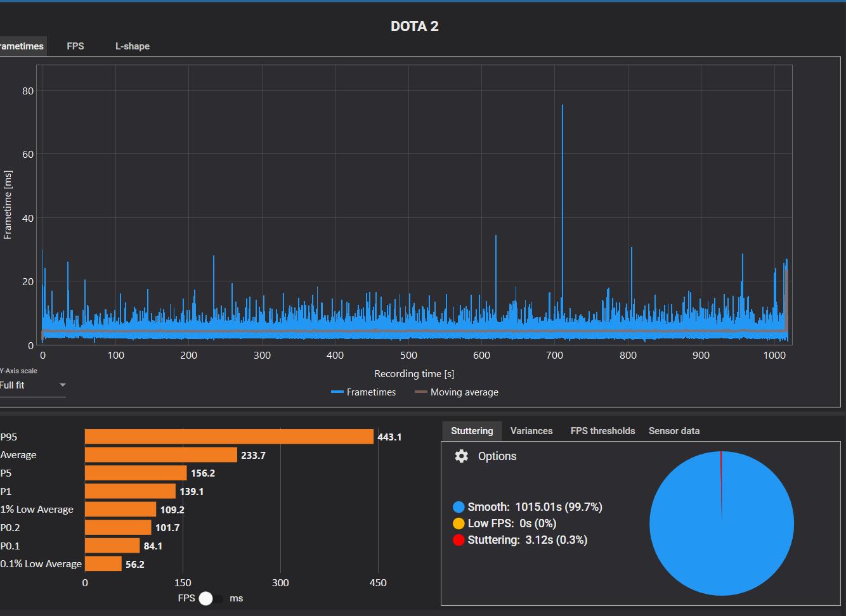The height and width of the screenshot is (616, 846).
Task: Click the Low FPS: 0s (0%) text
Action: pos(512,523)
